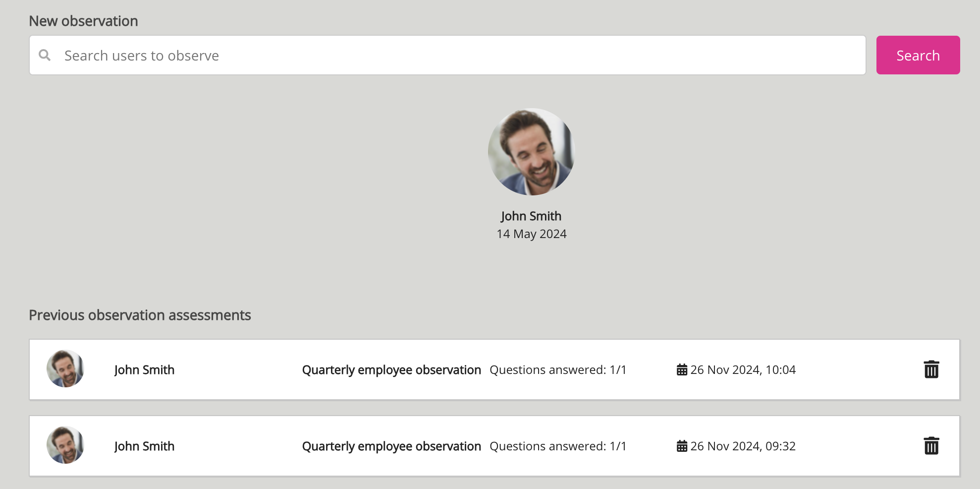
Task: Open avatar thumbnail in the 10:04 row
Action: 65,369
